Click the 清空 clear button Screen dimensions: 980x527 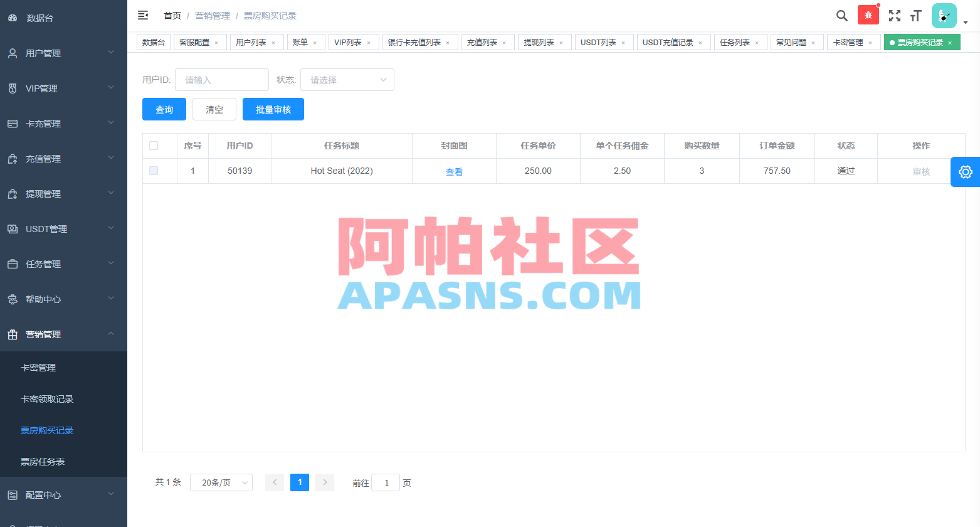pos(214,109)
